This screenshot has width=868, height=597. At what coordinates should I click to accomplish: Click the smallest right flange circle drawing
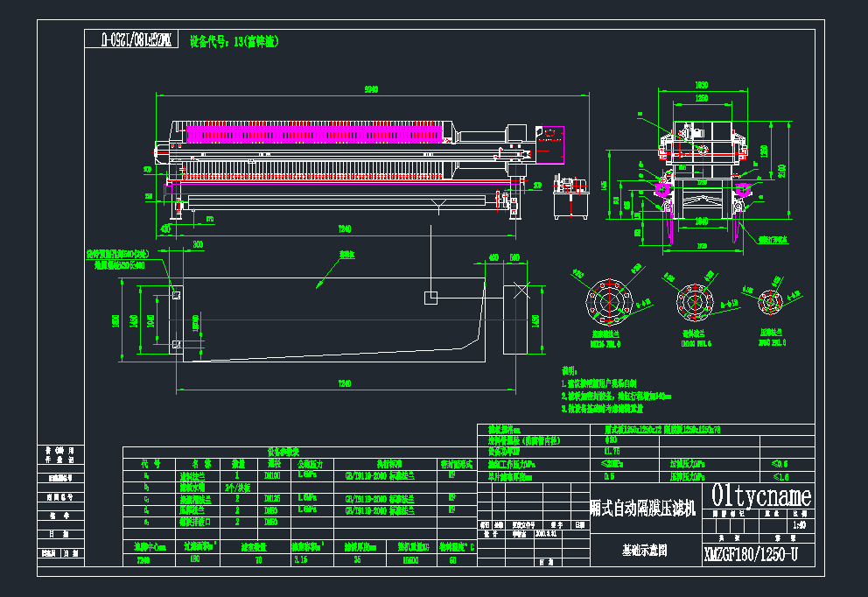773,303
